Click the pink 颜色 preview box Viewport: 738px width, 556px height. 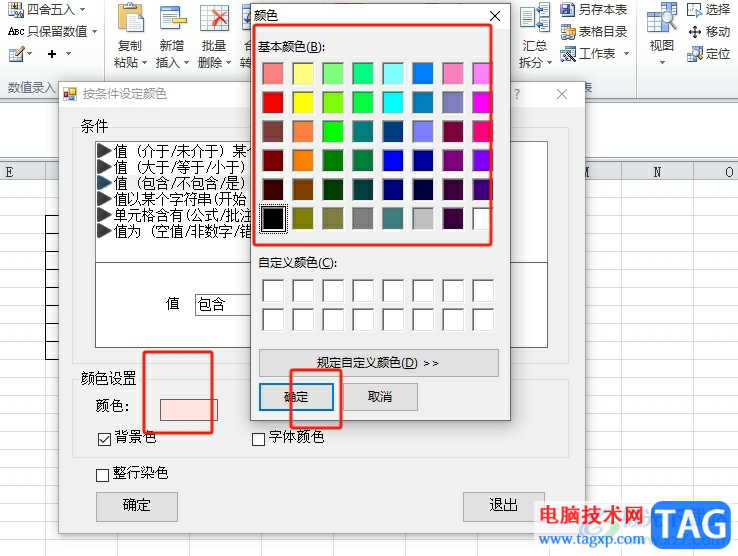pyautogui.click(x=189, y=410)
